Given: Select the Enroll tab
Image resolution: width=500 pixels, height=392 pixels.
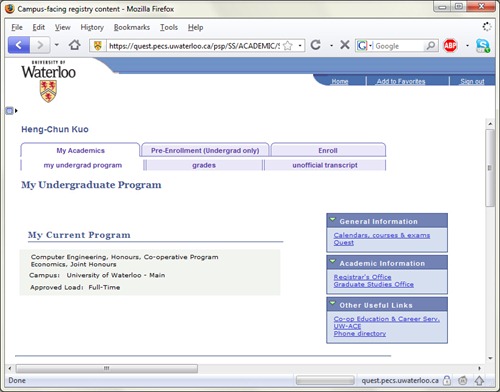Looking at the screenshot, I should coord(328,150).
